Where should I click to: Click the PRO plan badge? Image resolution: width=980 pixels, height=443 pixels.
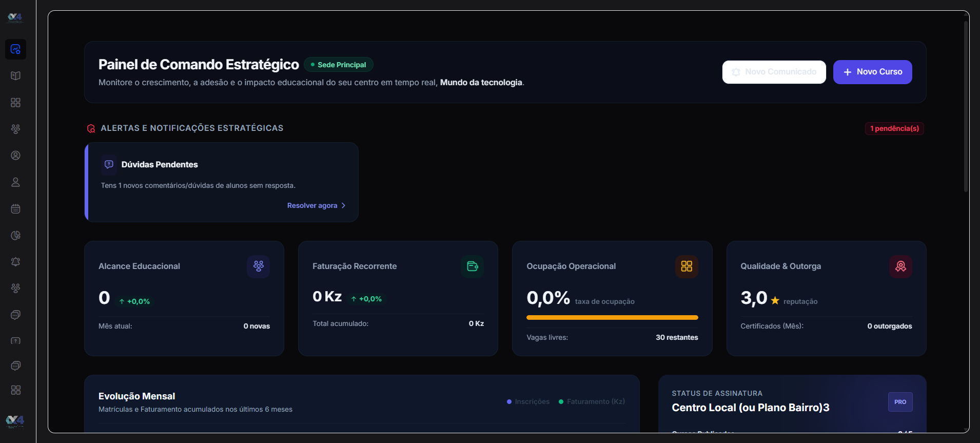click(900, 402)
